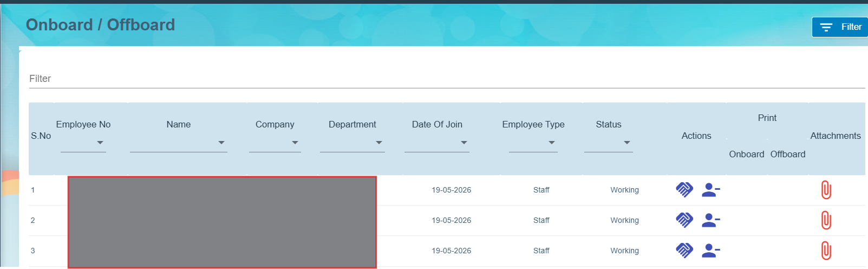The image size is (868, 269).
Task: Click the Working status in row 1
Action: (x=625, y=190)
